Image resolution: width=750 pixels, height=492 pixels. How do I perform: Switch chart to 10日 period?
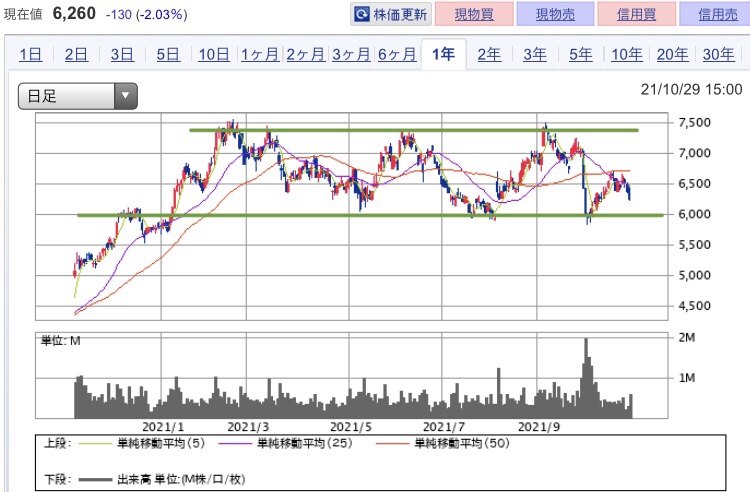(214, 55)
